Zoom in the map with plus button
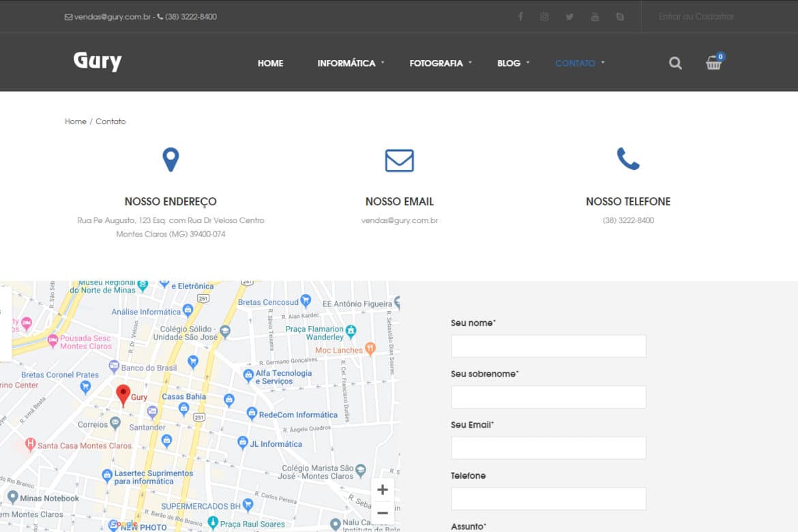Image resolution: width=798 pixels, height=532 pixels. point(383,490)
